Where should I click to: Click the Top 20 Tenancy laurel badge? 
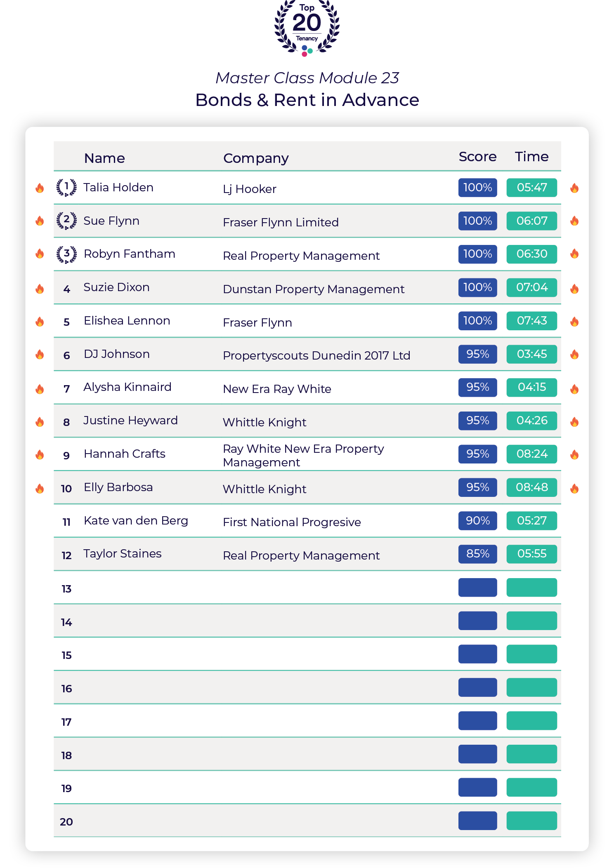(x=307, y=28)
